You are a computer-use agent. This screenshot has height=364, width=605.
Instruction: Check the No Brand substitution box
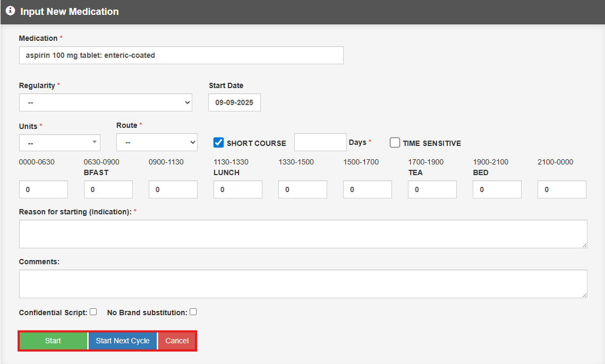click(193, 312)
